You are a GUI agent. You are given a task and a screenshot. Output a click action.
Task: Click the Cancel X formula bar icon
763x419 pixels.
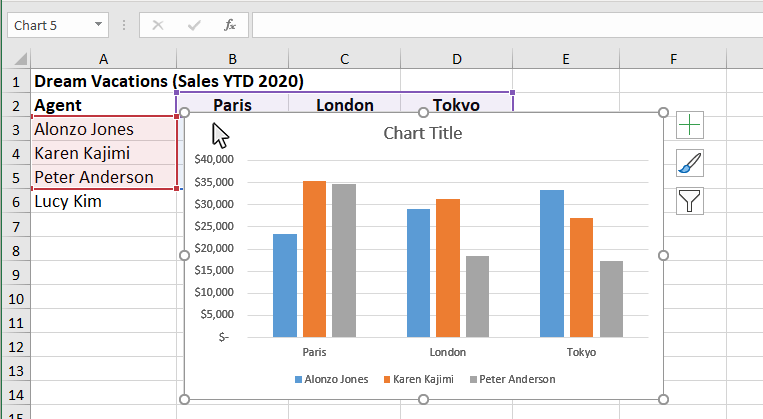tap(158, 25)
